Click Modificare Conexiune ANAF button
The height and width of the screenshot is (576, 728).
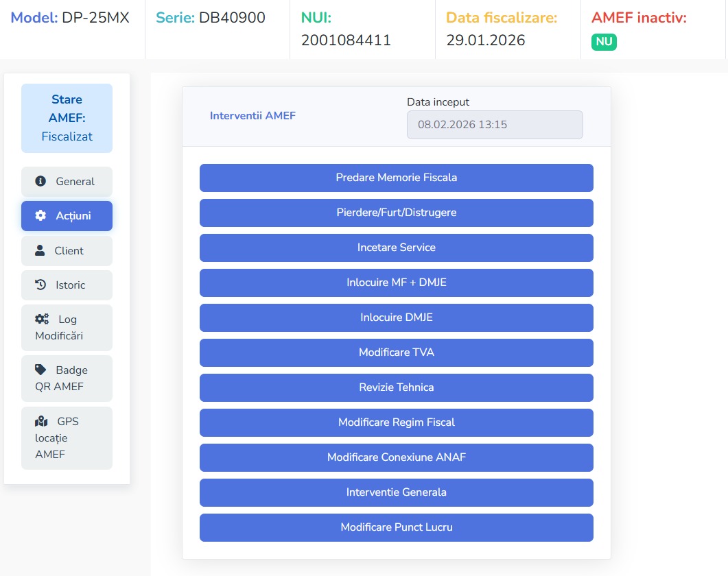pyautogui.click(x=396, y=457)
